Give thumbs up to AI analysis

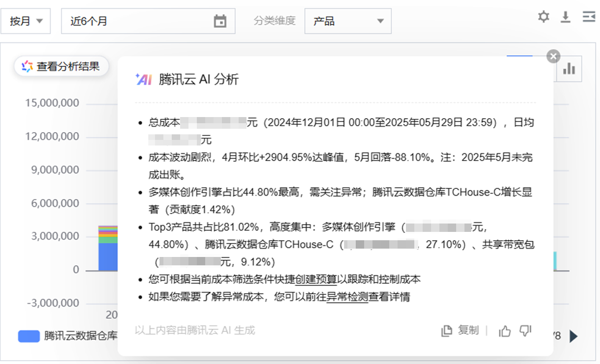click(x=505, y=331)
